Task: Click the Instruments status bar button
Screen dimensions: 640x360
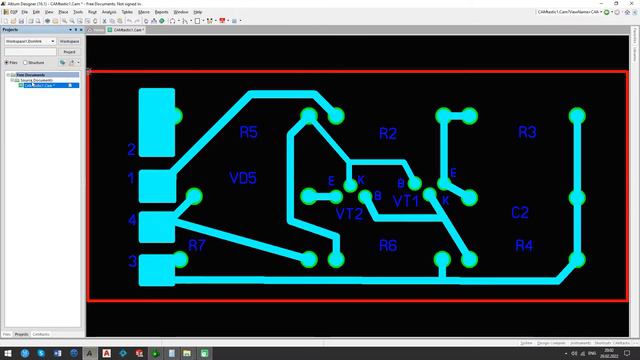Action: point(580,343)
